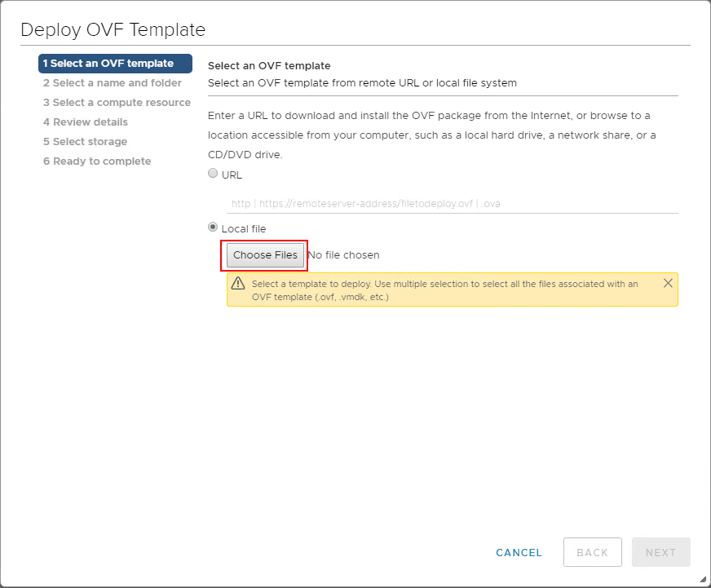Screen dimensions: 711x588
Task: Select the URL radio button
Action: (x=214, y=174)
